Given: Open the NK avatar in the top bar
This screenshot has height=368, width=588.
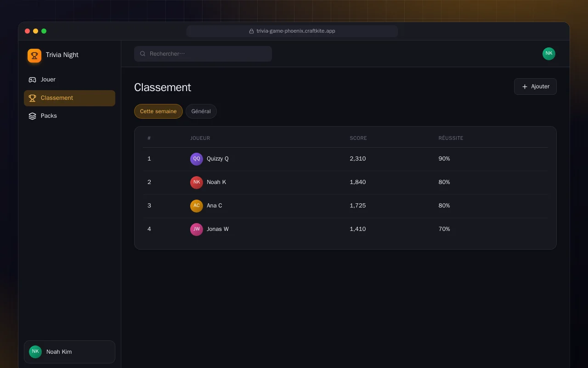Looking at the screenshot, I should click(x=549, y=54).
